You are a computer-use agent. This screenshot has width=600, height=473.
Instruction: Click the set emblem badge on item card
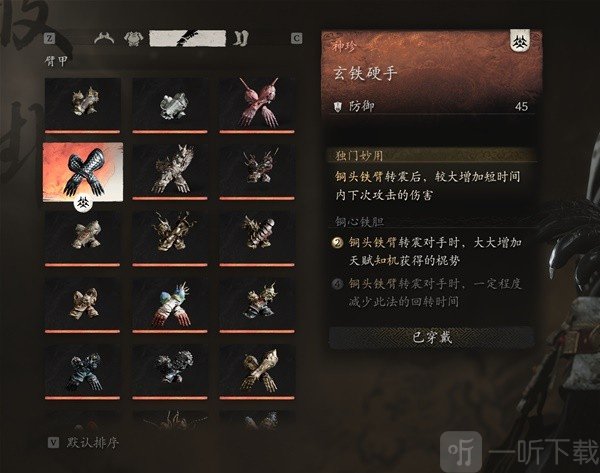520,41
